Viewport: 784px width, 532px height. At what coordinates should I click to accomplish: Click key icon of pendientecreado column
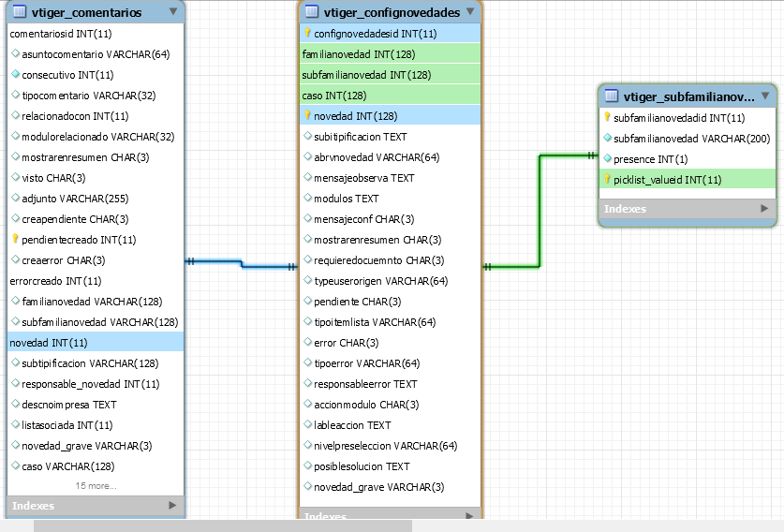[15, 239]
